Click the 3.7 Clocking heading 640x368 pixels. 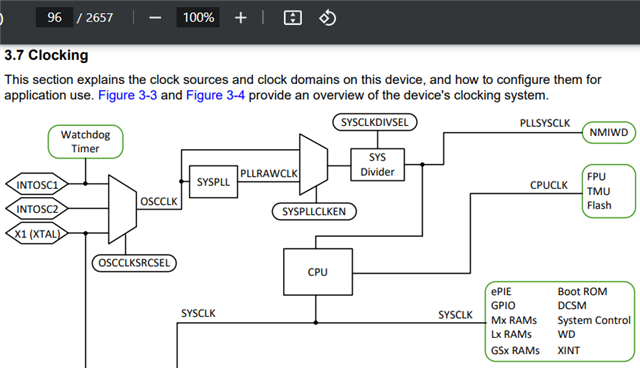click(x=46, y=55)
